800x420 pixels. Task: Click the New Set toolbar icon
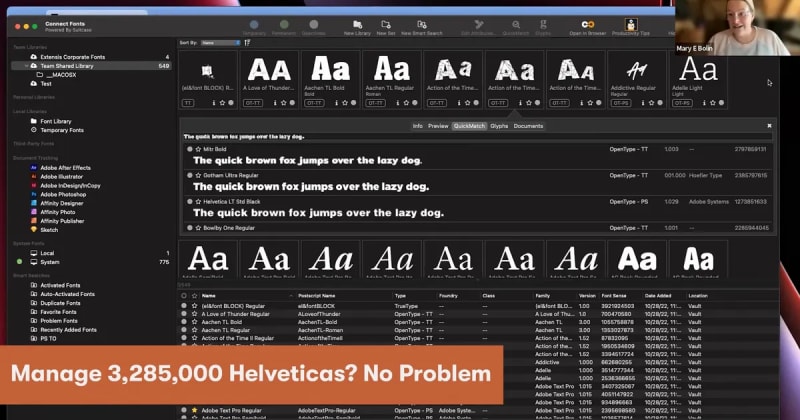pyautogui.click(x=386, y=24)
